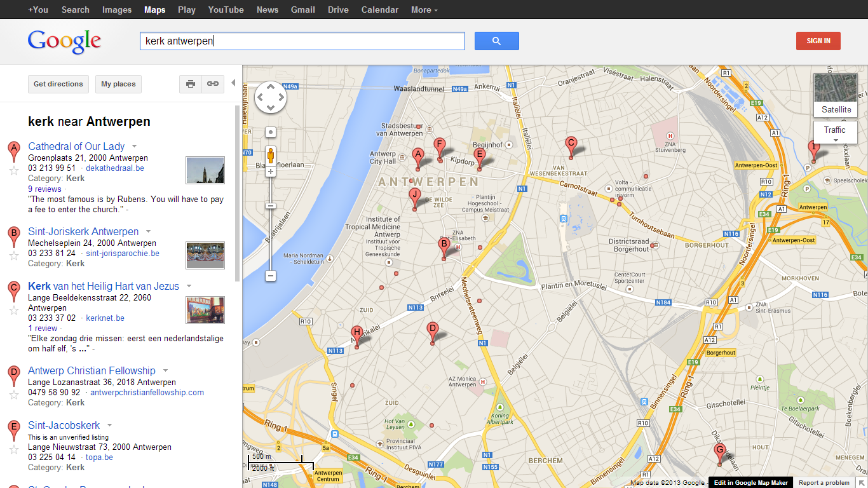Expand options arrow for Sint-Jacobskerk
The image size is (868, 488).
point(109,426)
